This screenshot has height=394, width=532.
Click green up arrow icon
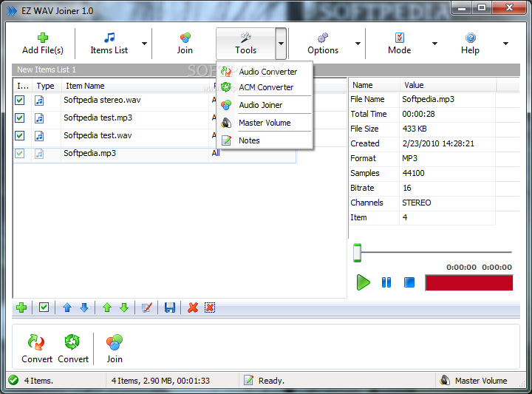click(107, 308)
